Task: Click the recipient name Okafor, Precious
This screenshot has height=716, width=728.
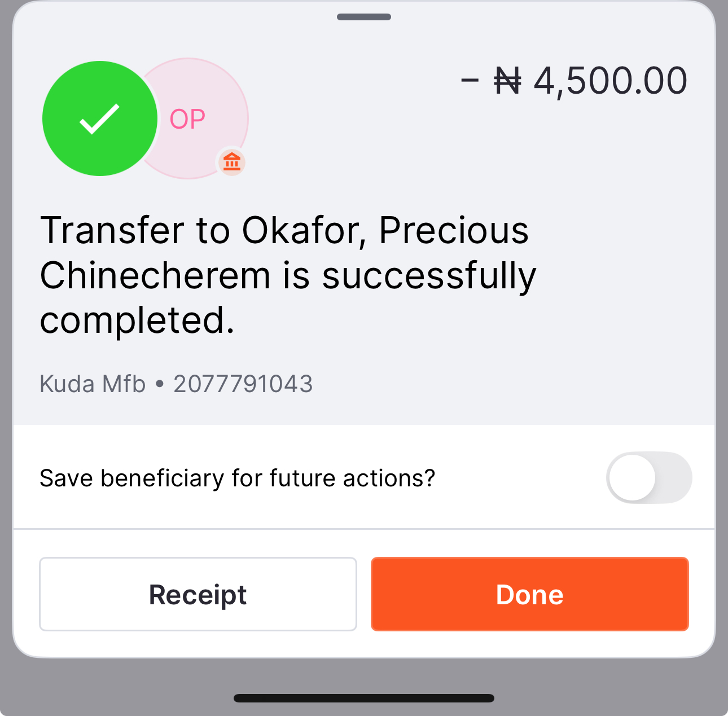Action: [x=385, y=231]
